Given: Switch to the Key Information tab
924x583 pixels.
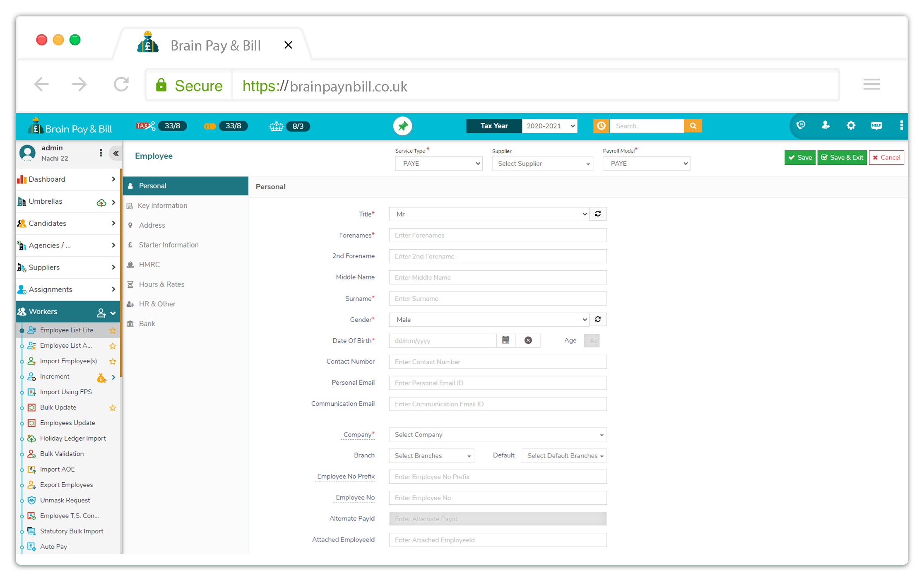Looking at the screenshot, I should 185,206.
